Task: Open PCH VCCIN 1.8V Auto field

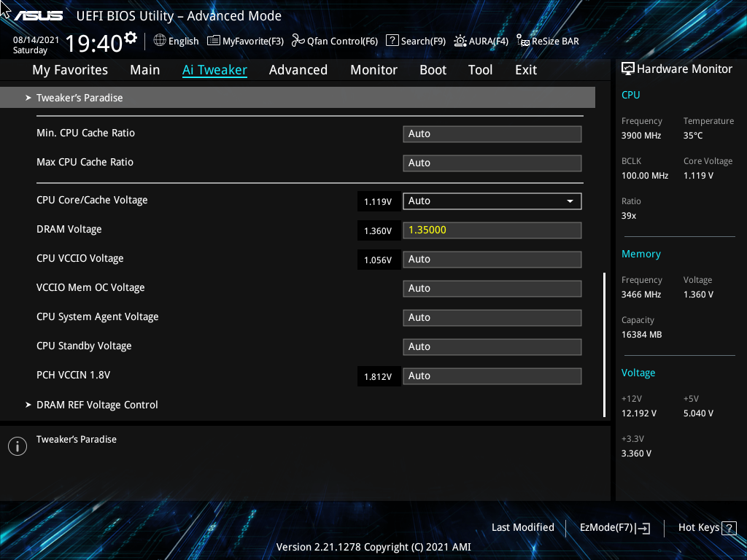Action: pos(492,376)
